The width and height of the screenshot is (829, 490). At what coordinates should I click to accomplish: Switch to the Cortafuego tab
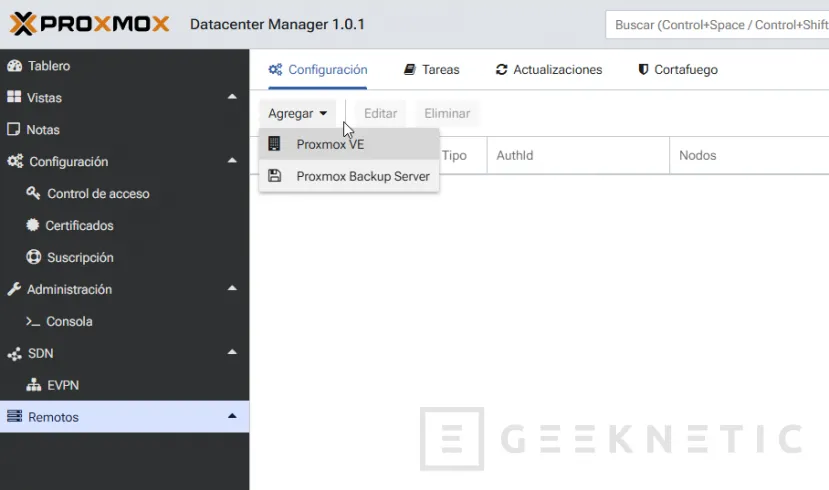pyautogui.click(x=678, y=70)
